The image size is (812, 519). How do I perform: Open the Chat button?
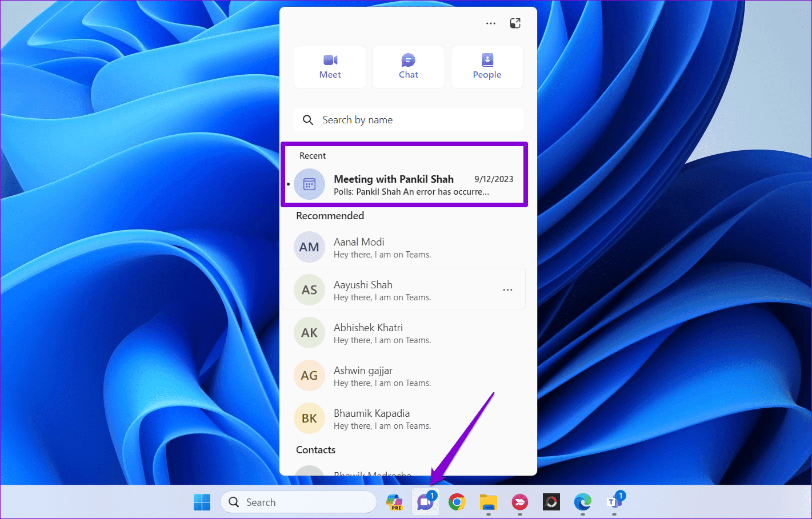pos(408,67)
